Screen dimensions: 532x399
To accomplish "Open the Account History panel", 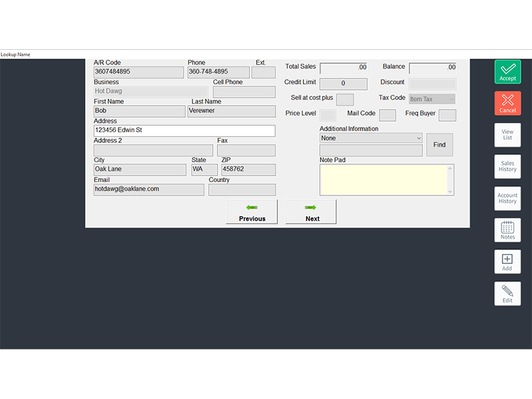I will click(507, 198).
